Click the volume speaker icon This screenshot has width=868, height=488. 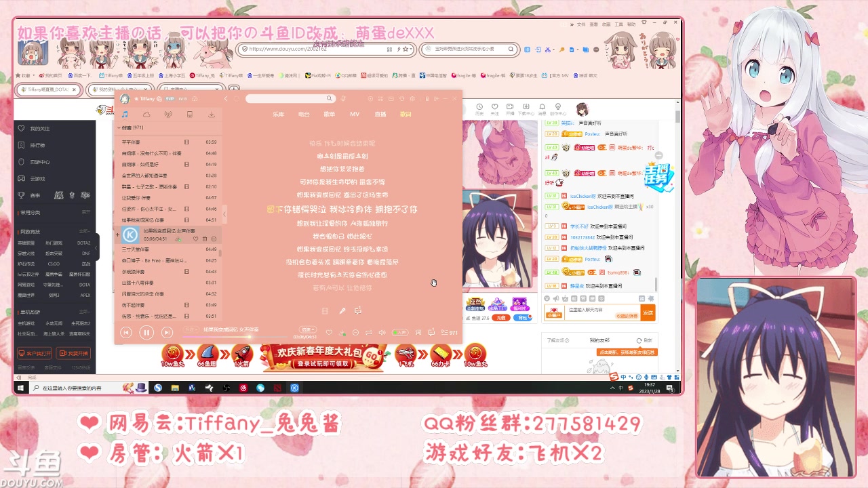click(382, 333)
